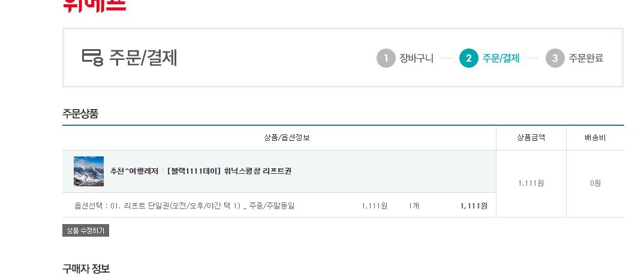Select the 옵션선택 리프트 단일권 option text

click(x=185, y=206)
